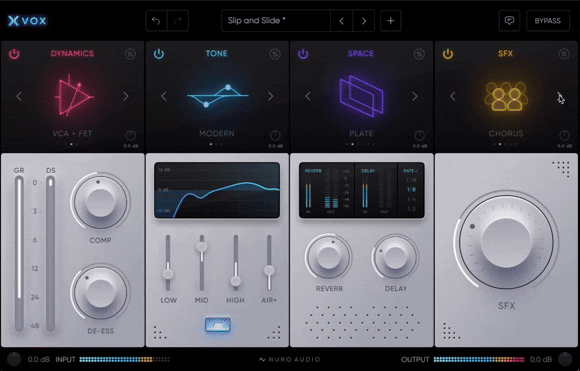Switch to previous Tone mode
This screenshot has width=580, height=371.
coord(163,96)
